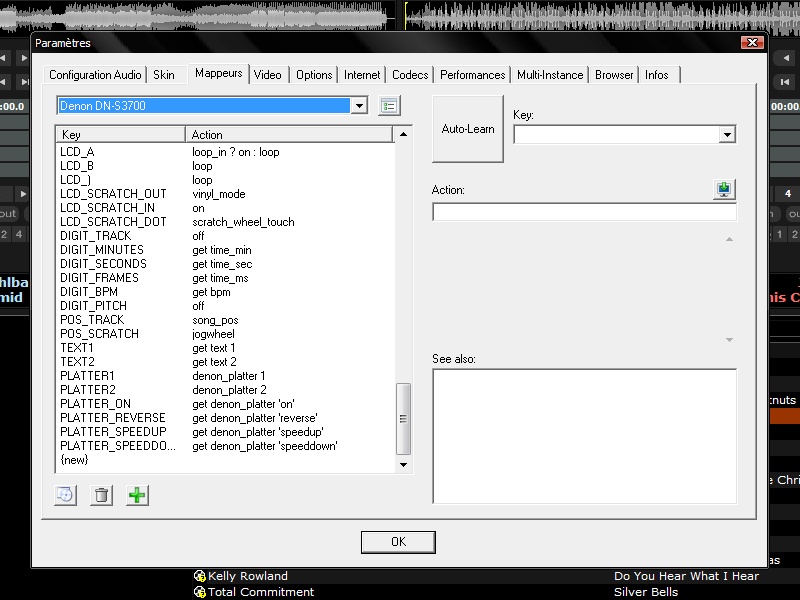Viewport: 800px width, 600px height.
Task: Go to the Performances tab
Action: [472, 75]
